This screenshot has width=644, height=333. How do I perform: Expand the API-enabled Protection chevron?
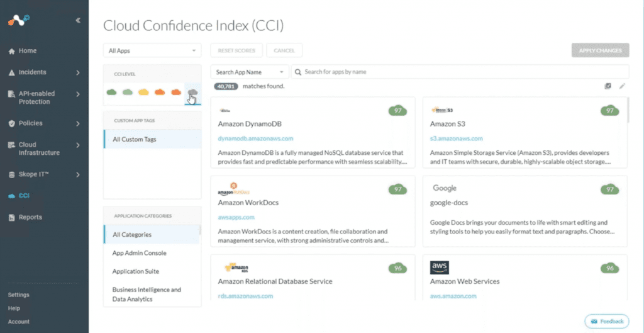[77, 94]
